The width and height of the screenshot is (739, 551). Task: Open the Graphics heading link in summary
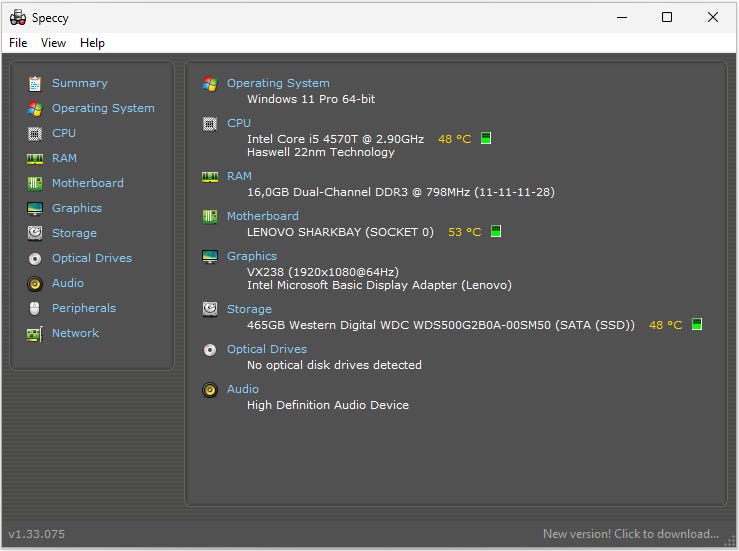pyautogui.click(x=252, y=256)
